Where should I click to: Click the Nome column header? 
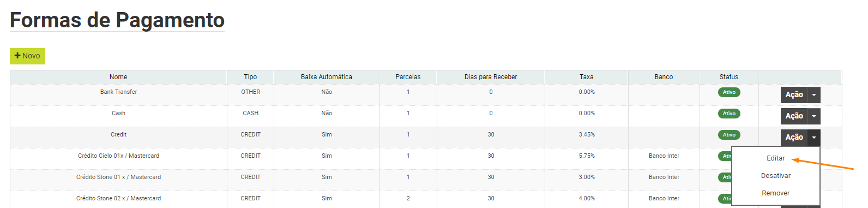[x=118, y=77]
